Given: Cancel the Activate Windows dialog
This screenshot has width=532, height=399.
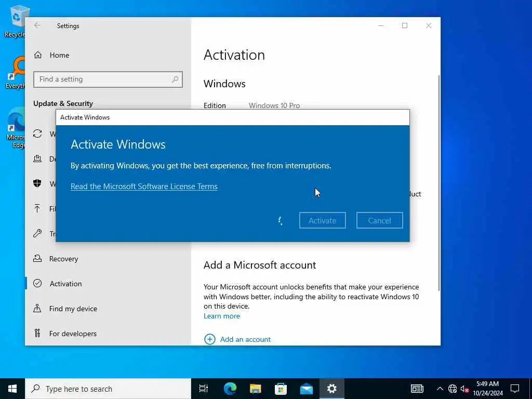Looking at the screenshot, I should tap(379, 220).
